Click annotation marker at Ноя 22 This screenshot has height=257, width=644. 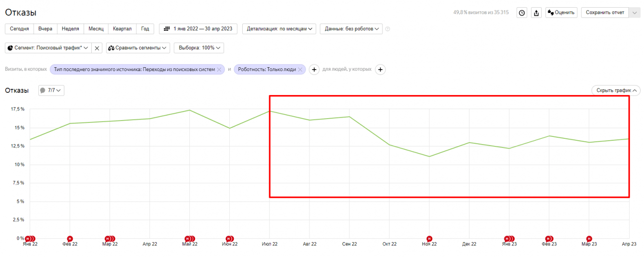coord(429,239)
